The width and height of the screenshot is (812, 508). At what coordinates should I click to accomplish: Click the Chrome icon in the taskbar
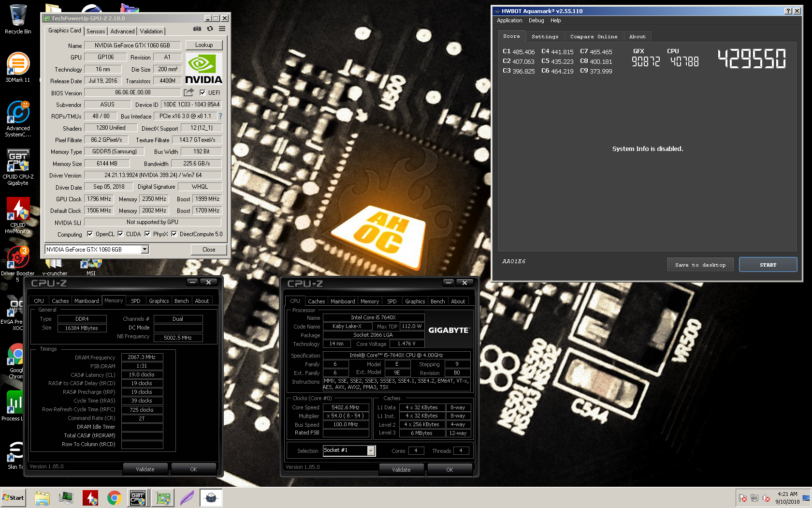(114, 498)
